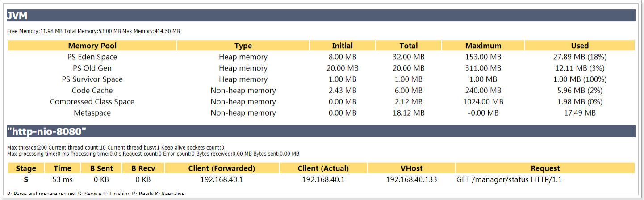Select the Type column header
644x200 pixels.
click(243, 46)
